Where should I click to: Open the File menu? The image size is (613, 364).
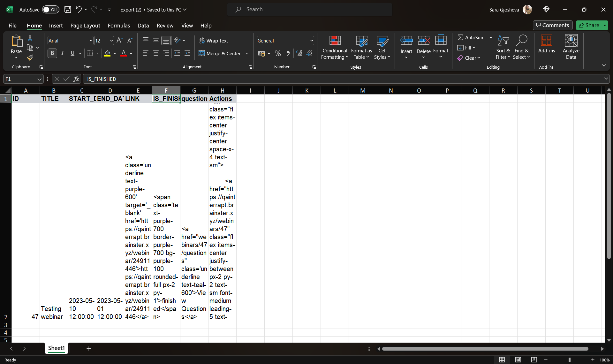click(x=12, y=26)
